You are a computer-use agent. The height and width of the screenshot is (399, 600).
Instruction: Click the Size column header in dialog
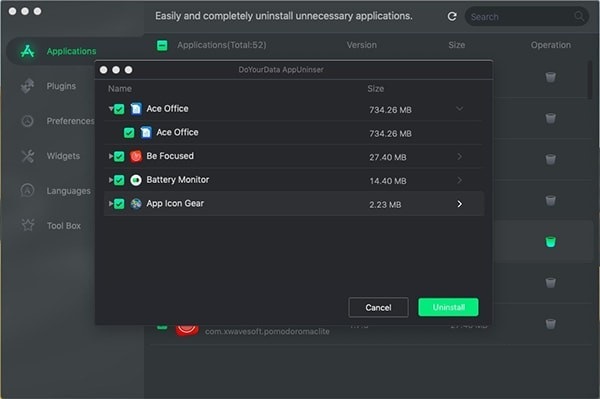point(376,89)
